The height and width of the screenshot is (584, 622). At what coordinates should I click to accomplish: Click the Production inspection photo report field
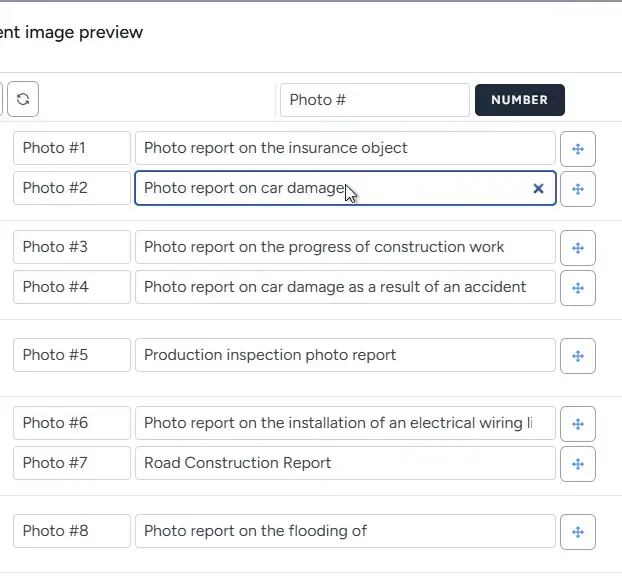pos(345,355)
